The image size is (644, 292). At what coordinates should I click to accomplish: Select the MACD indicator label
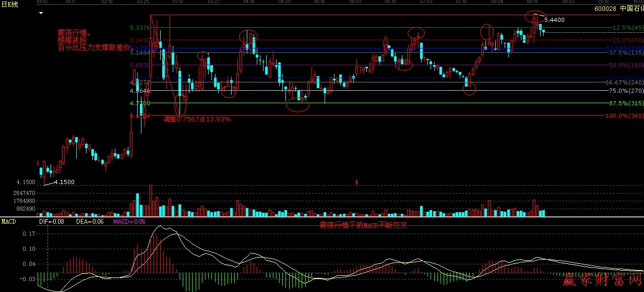point(8,222)
